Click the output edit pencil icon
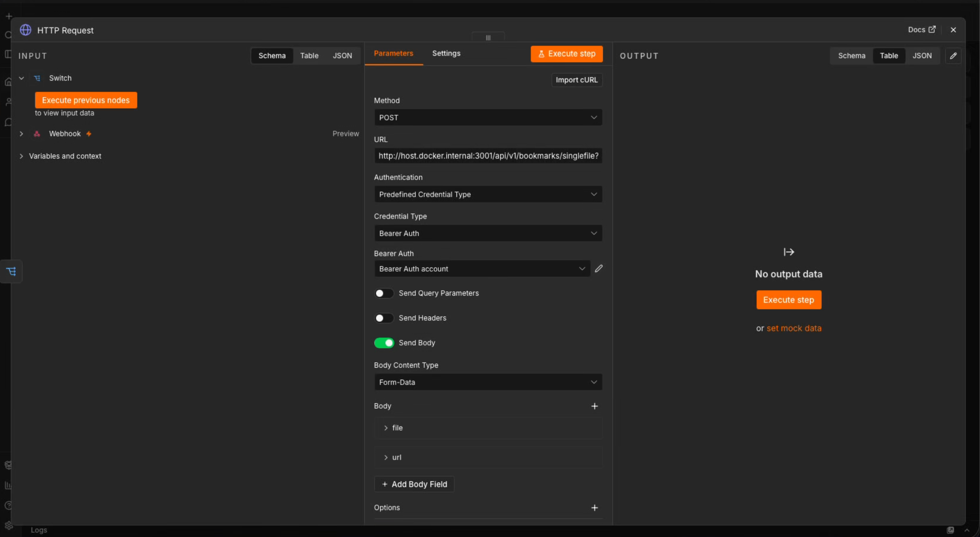Screen dimensions: 980x537 pyautogui.click(x=953, y=56)
